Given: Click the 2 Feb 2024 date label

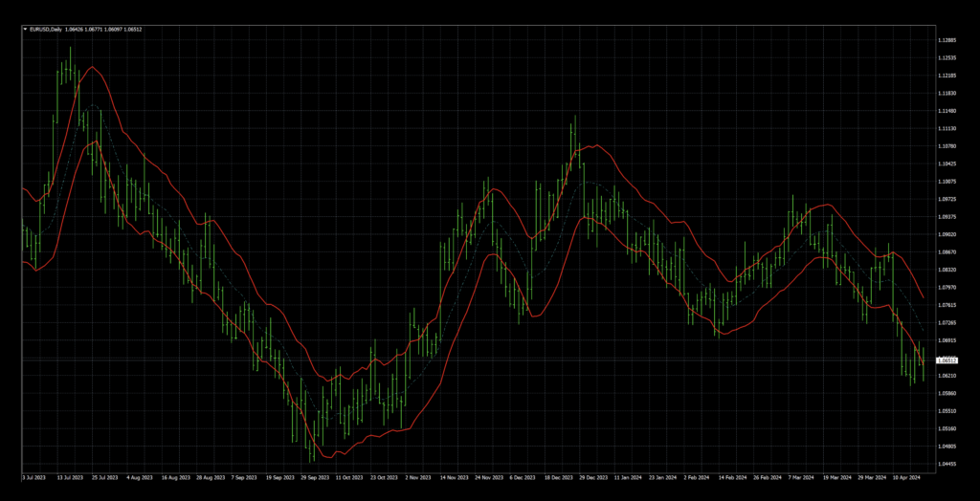Looking at the screenshot, I should point(697,476).
